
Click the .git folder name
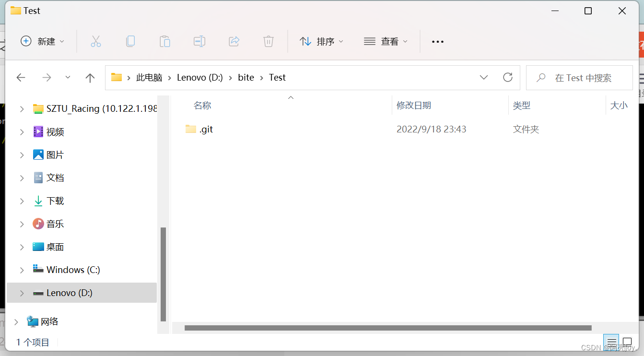pos(206,129)
